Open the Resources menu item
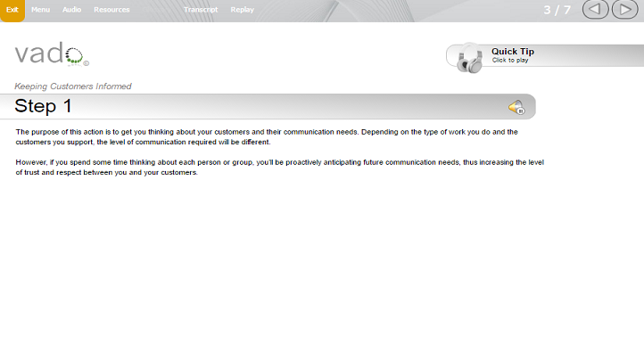644x361 pixels. [111, 10]
